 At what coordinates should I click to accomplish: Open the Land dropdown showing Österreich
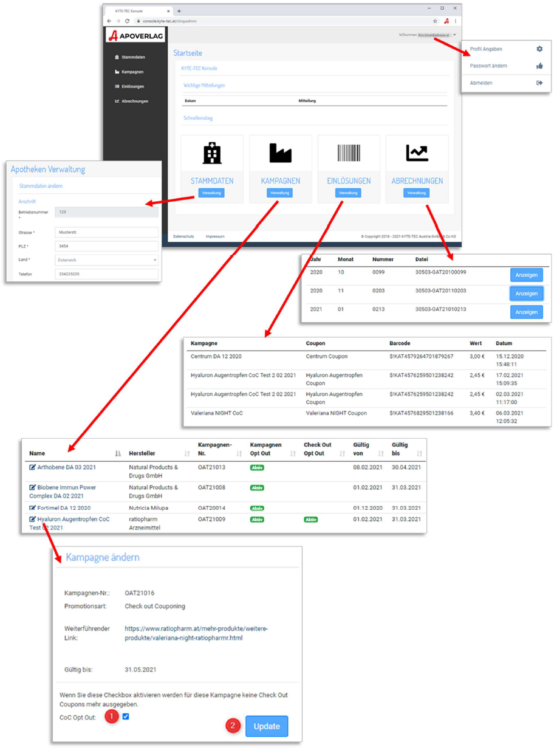106,260
